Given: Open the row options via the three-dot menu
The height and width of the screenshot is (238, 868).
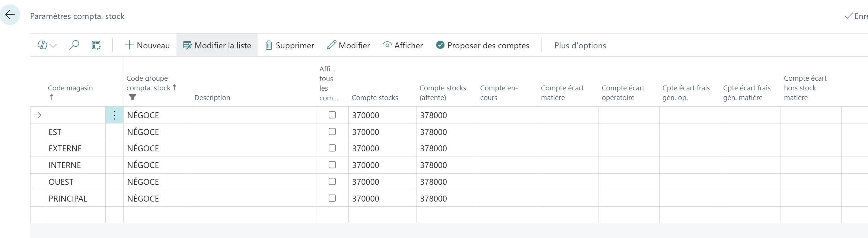Looking at the screenshot, I should click(x=114, y=115).
